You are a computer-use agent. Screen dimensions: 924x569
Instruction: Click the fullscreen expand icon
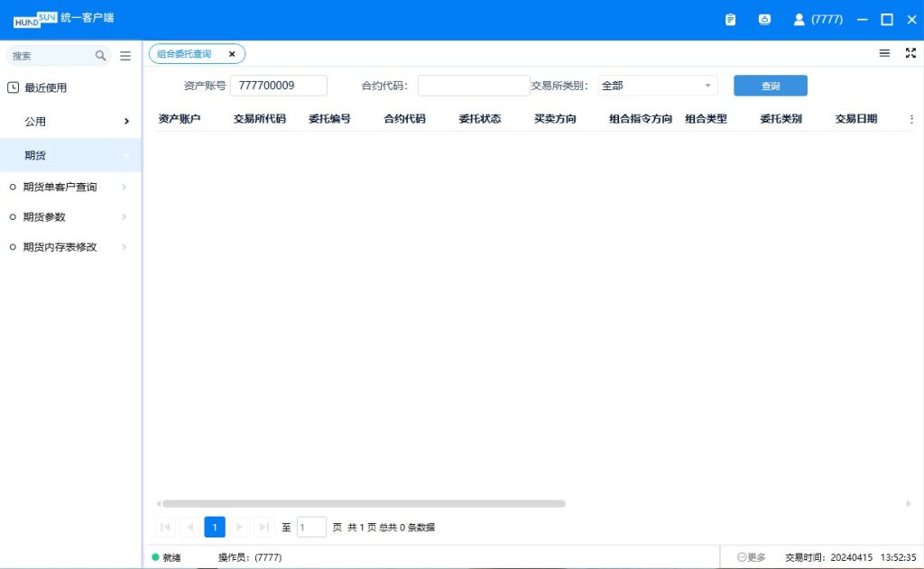click(x=910, y=53)
